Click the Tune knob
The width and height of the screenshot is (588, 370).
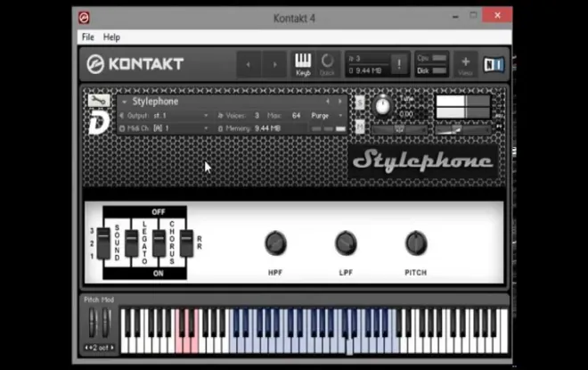pos(383,106)
